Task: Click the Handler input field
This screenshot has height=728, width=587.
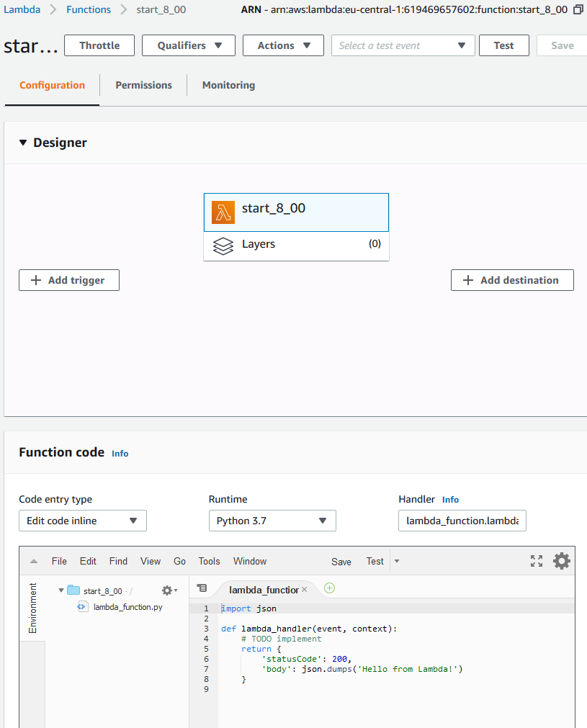Action: point(462,521)
